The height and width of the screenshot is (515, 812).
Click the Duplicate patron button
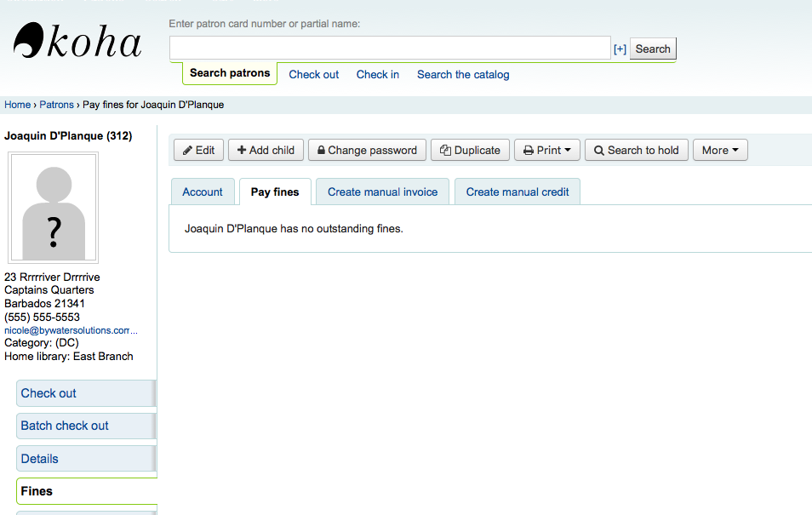470,150
